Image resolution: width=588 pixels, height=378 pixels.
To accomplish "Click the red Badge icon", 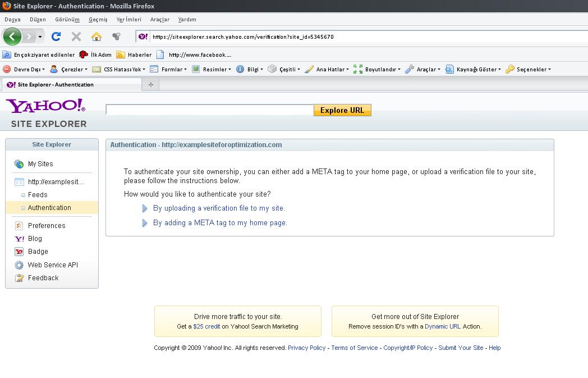I will click(x=19, y=252).
